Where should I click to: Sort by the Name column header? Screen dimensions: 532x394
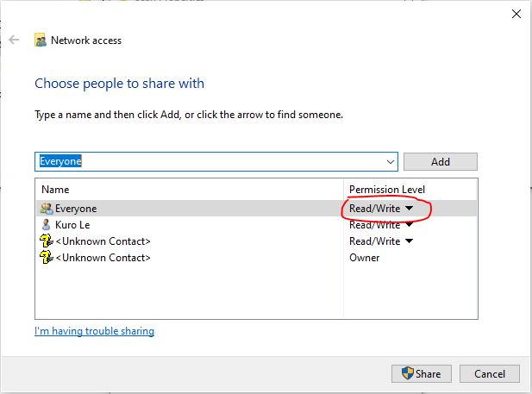coord(55,189)
